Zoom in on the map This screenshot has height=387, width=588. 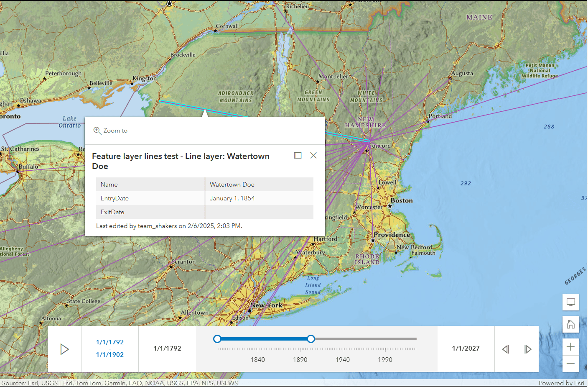pyautogui.click(x=571, y=347)
